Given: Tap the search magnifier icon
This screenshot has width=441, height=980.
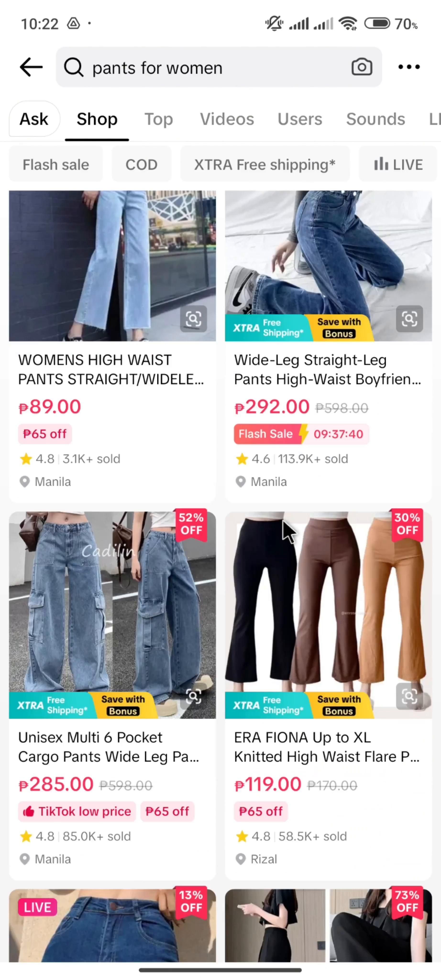Looking at the screenshot, I should click(73, 67).
